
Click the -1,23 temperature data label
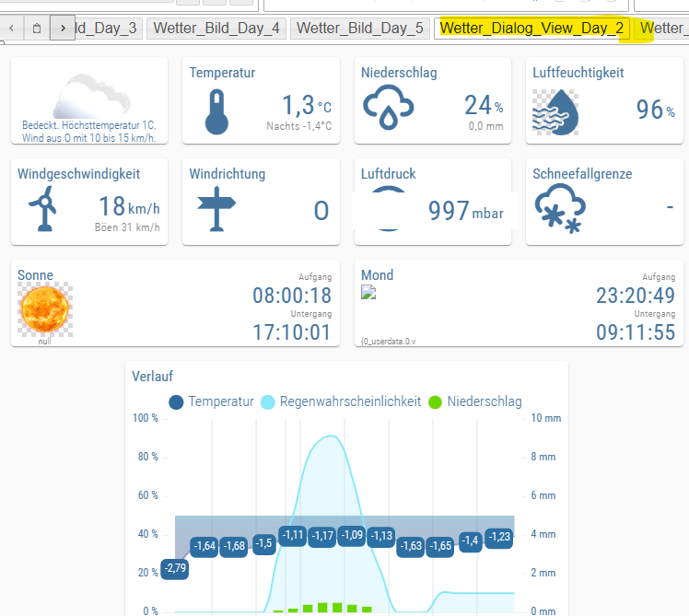499,538
